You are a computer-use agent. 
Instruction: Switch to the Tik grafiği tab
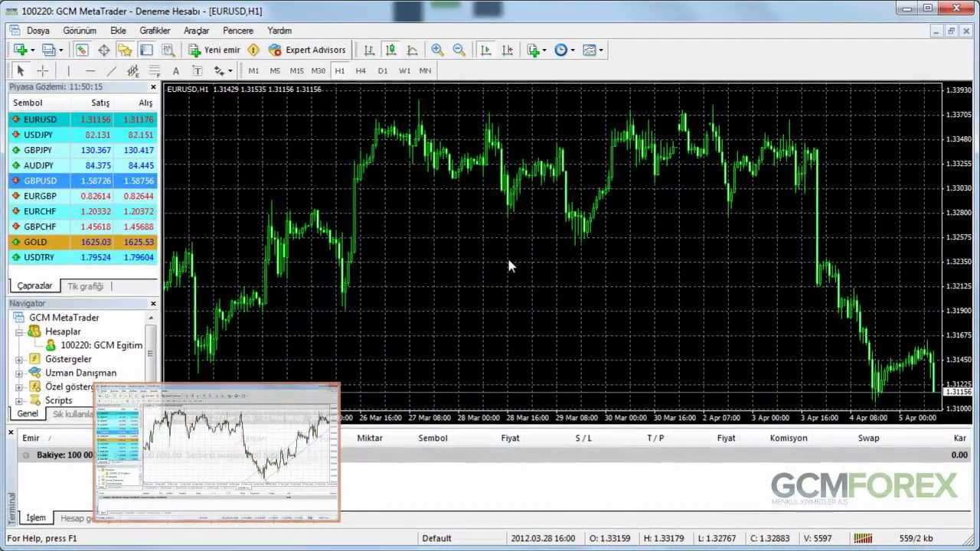click(85, 286)
